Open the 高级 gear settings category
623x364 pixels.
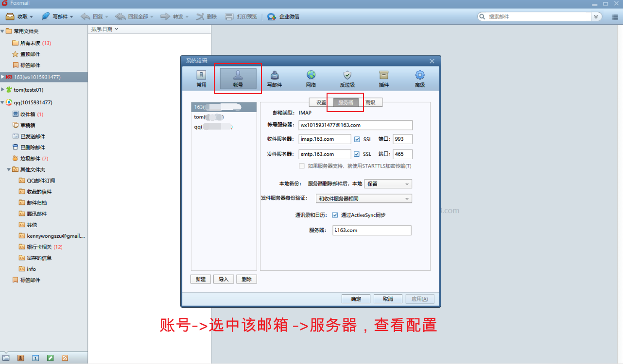coord(420,79)
